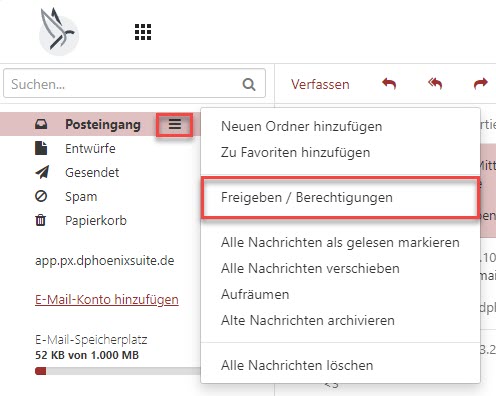Click the Entwürfe document icon
This screenshot has width=496, height=396.
[x=41, y=148]
